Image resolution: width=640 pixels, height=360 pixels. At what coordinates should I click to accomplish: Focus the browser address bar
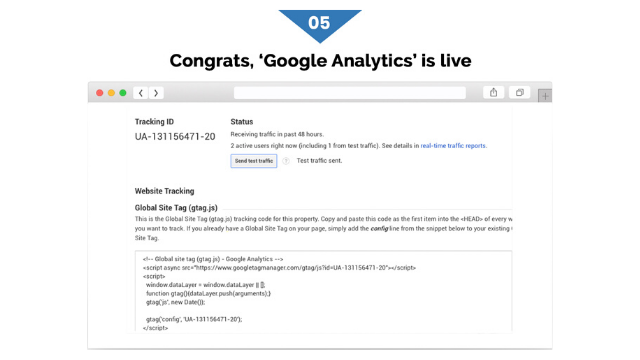pos(350,93)
